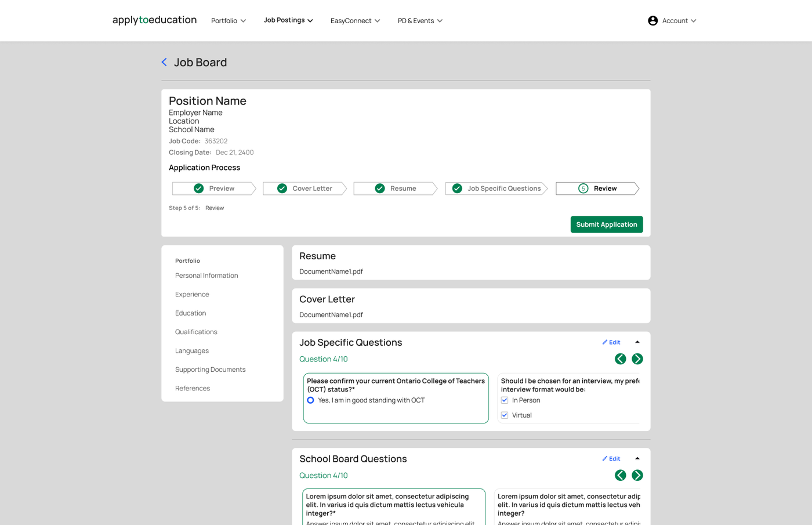Viewport: 812px width, 525px height.
Task: Open the EasyConnect dropdown menu
Action: click(356, 21)
